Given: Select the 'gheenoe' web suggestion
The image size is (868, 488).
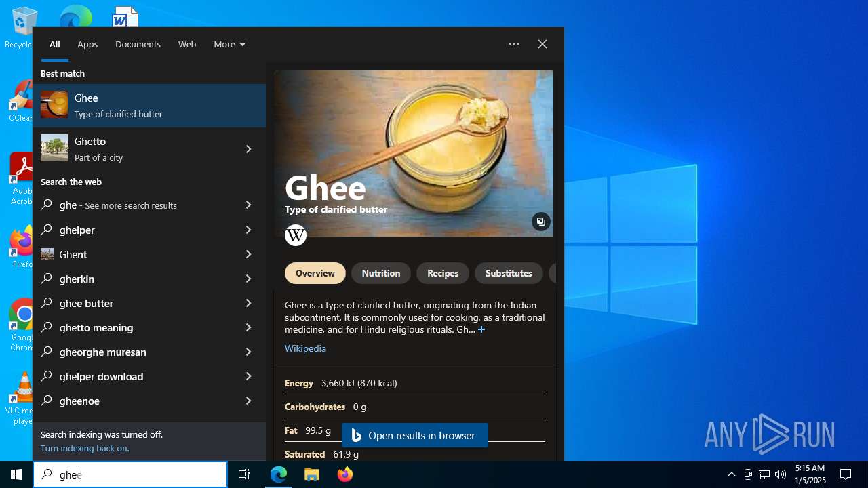Looking at the screenshot, I should (149, 401).
